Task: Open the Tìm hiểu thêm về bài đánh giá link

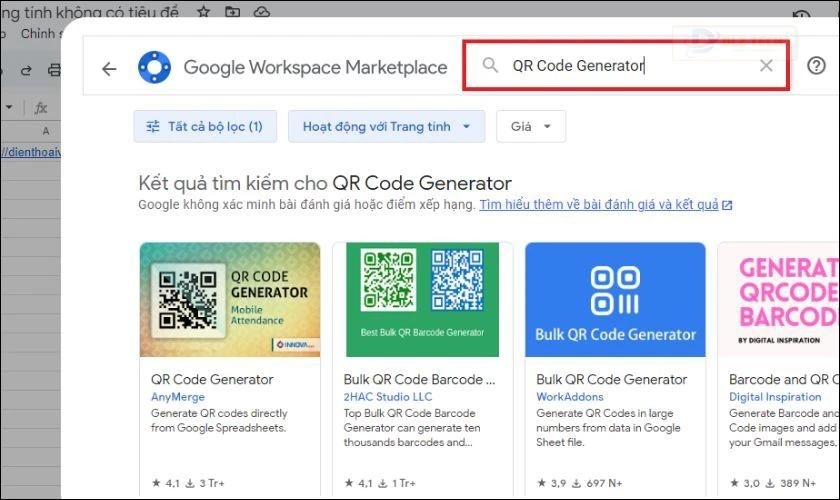Action: [605, 205]
